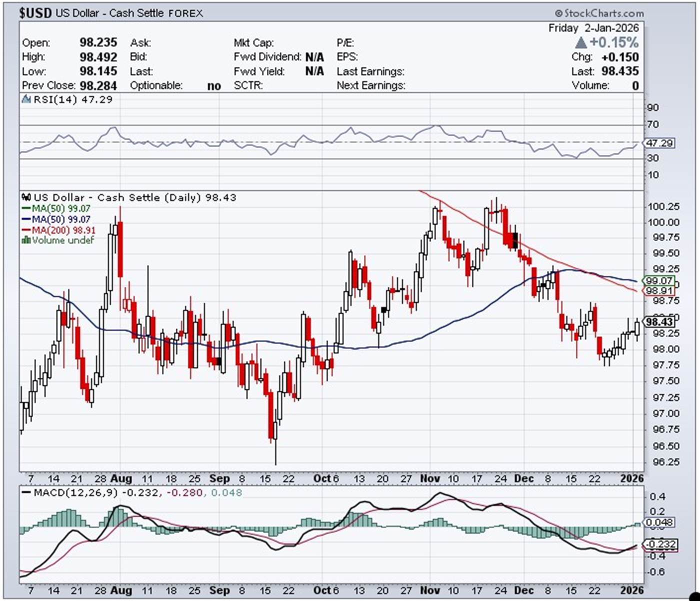This screenshot has height=601, width=700.
Task: Select the Nov label on price chart axis
Action: tap(429, 478)
